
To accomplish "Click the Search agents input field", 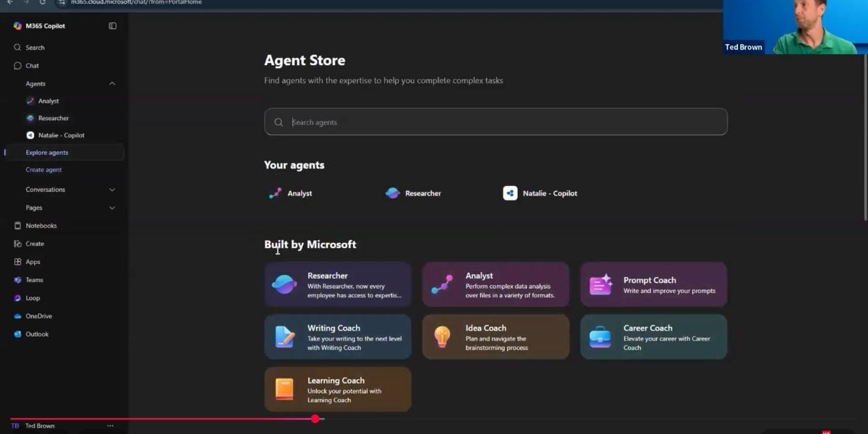I will 495,122.
